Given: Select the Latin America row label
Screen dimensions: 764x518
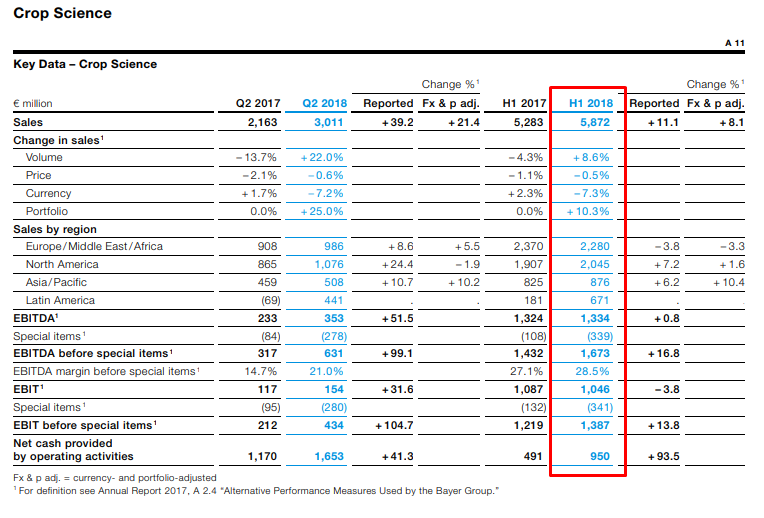Looking at the screenshot, I should click(60, 300).
